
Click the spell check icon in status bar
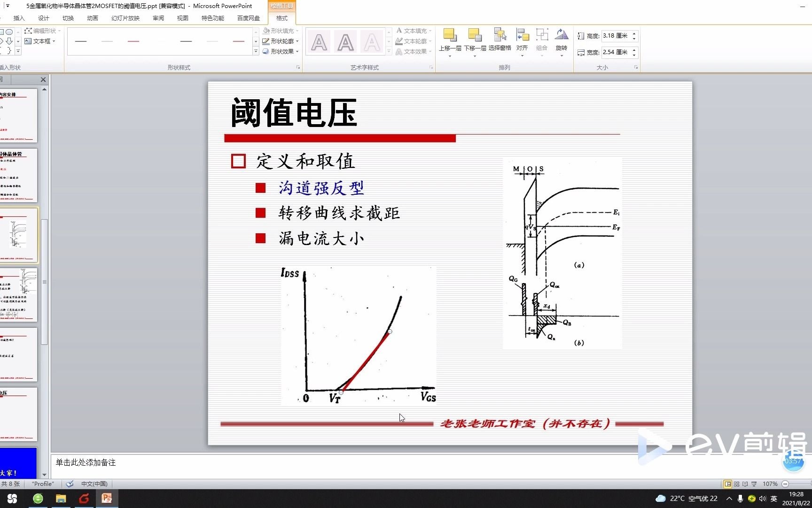(x=70, y=484)
